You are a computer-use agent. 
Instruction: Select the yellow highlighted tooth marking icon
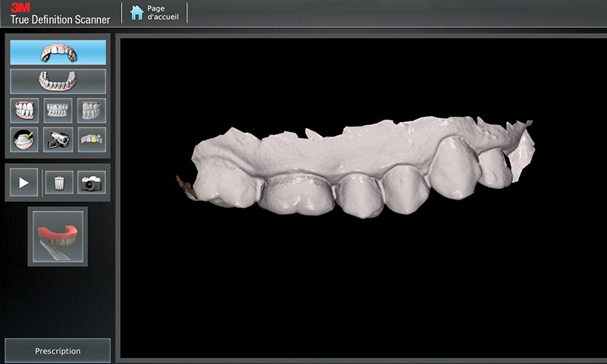[x=91, y=140]
